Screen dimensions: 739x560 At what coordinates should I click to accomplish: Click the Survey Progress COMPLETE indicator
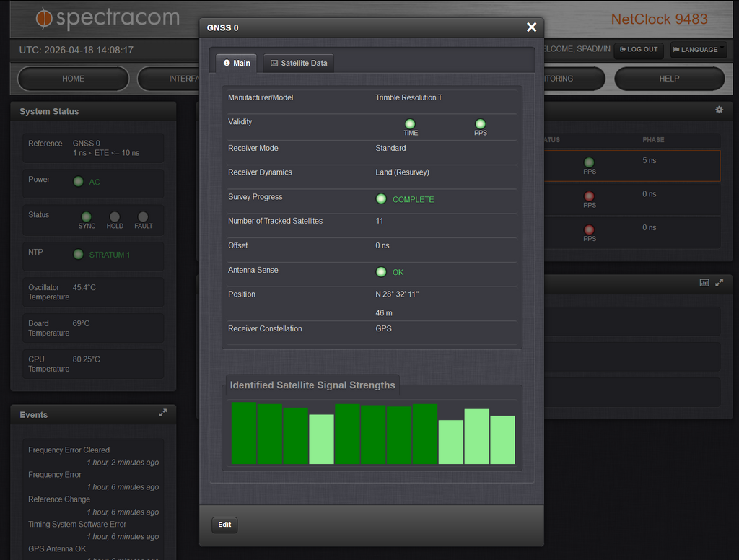point(381,199)
